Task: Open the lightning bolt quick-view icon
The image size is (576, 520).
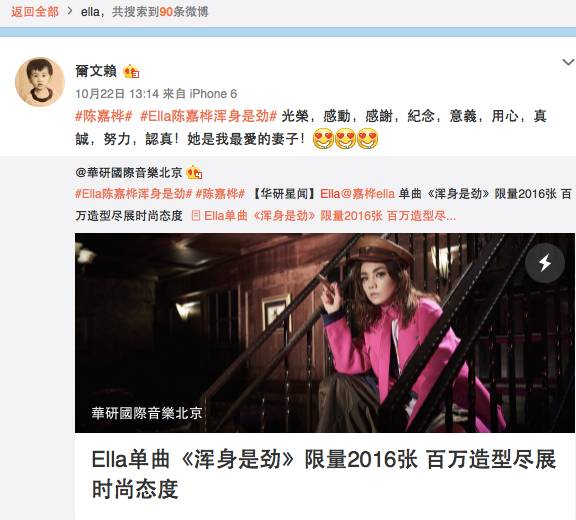Action: coord(545,263)
